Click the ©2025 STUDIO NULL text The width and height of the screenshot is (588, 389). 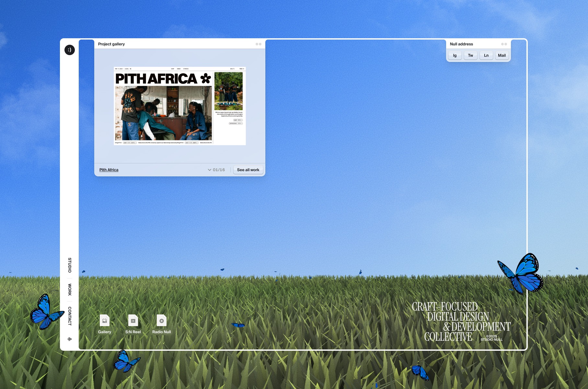pyautogui.click(x=491, y=338)
